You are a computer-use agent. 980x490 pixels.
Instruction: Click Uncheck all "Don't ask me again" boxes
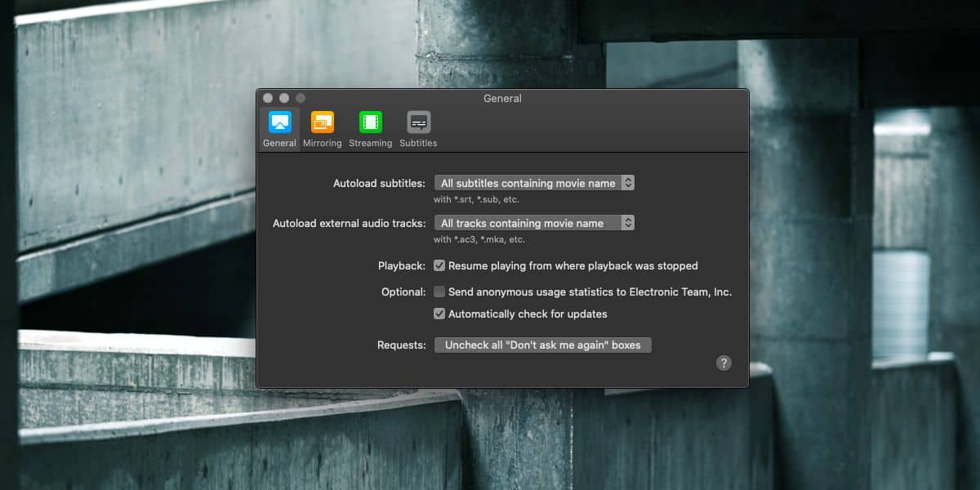pyautogui.click(x=543, y=345)
